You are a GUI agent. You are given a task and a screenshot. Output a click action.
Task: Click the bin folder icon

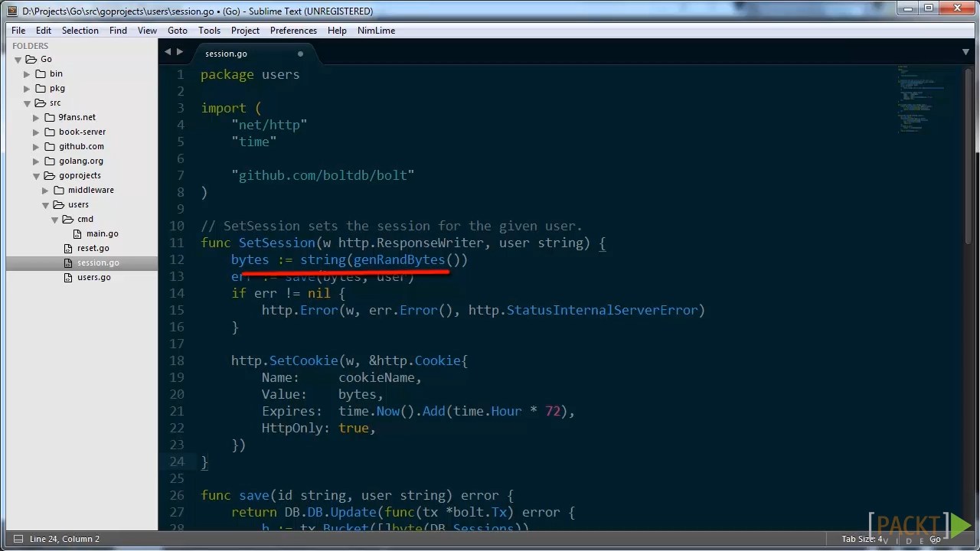pos(41,73)
